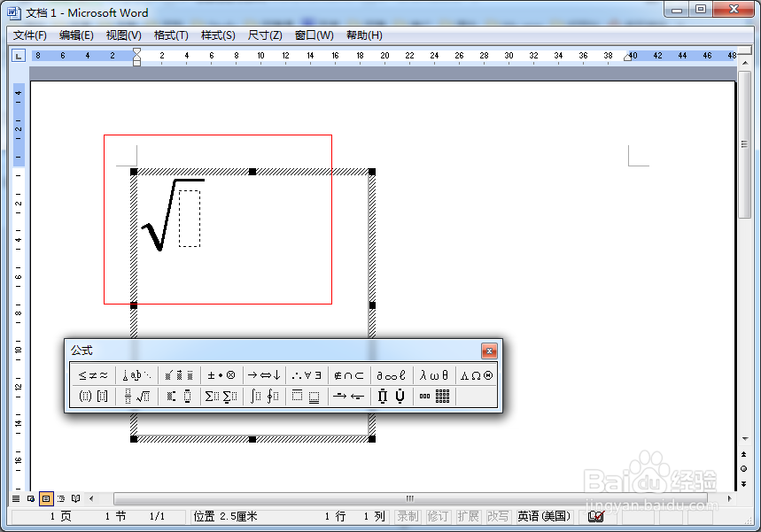Click the vertical scrollbar thumb

[744, 144]
